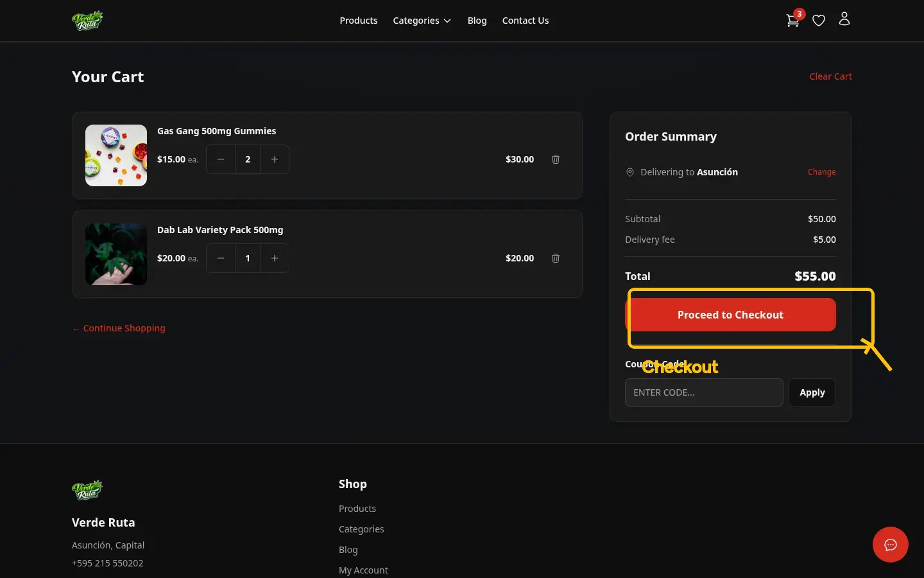This screenshot has height=578, width=924.
Task: Apply the coupon code
Action: [812, 392]
